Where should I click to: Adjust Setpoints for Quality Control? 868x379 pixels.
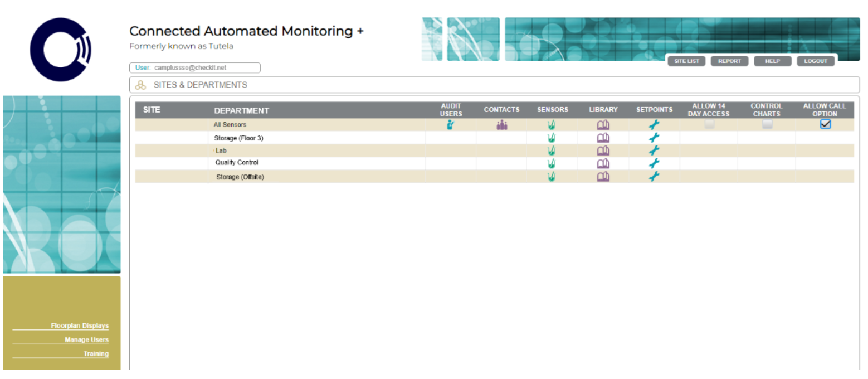(655, 163)
